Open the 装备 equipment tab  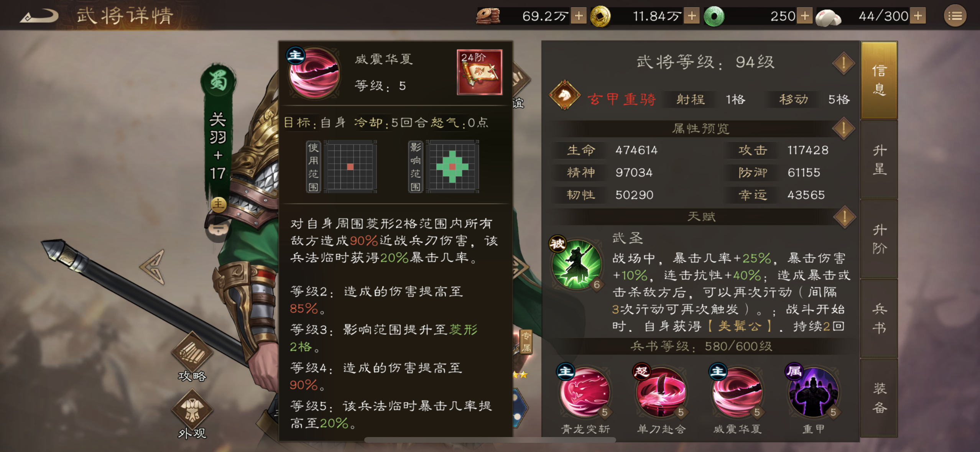(879, 398)
